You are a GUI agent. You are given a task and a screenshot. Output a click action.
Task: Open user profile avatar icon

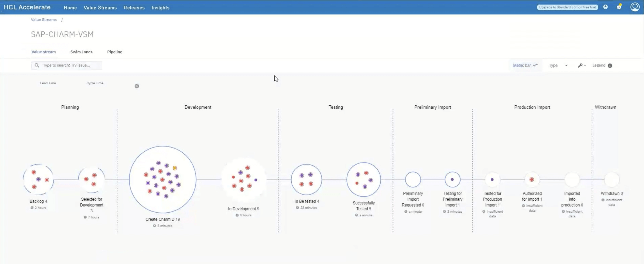(635, 7)
